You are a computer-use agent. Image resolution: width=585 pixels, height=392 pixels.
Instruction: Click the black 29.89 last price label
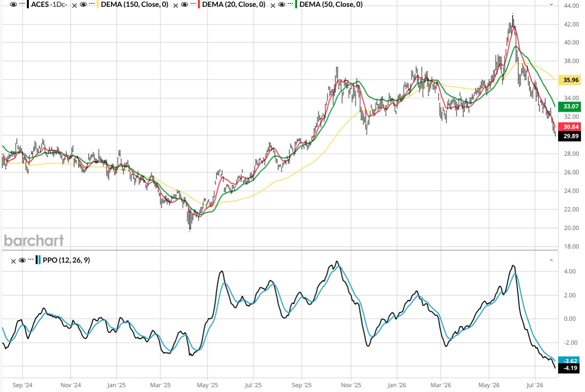point(570,136)
